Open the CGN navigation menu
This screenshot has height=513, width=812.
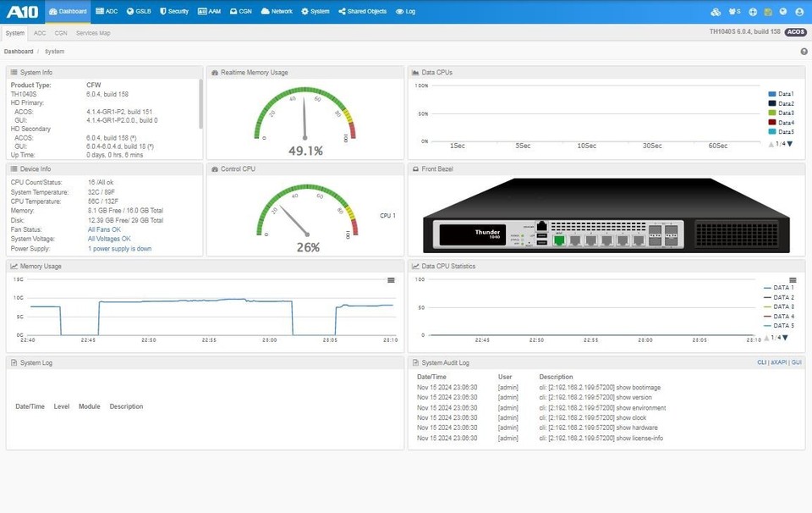[240, 11]
